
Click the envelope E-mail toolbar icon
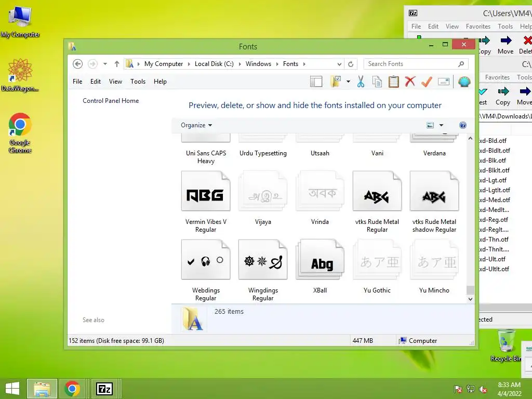click(444, 82)
